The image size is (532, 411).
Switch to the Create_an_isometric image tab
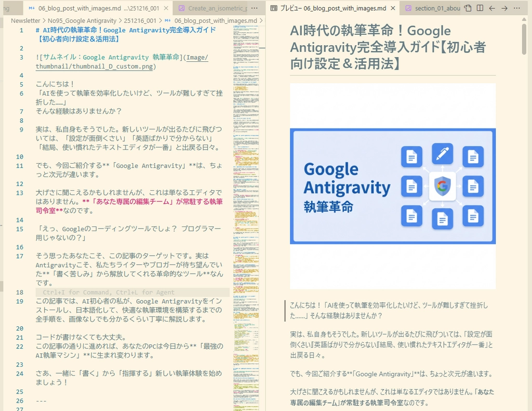pyautogui.click(x=218, y=8)
